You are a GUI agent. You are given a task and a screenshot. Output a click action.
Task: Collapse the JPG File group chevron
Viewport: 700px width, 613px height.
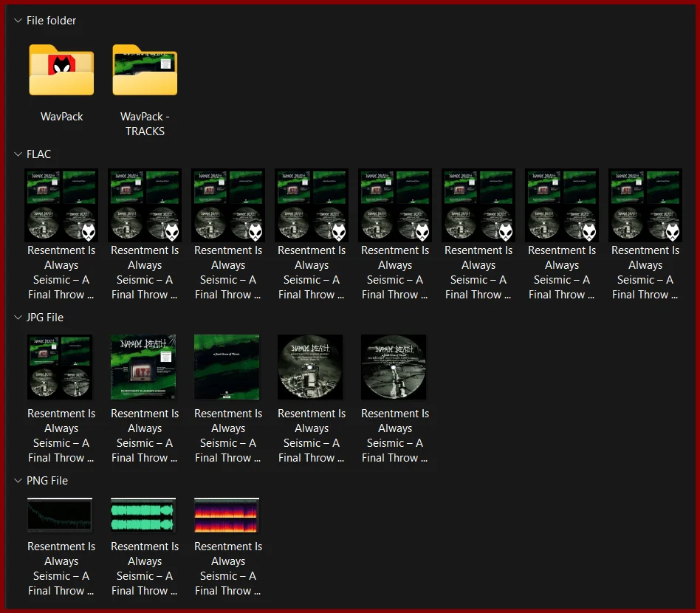(18, 318)
